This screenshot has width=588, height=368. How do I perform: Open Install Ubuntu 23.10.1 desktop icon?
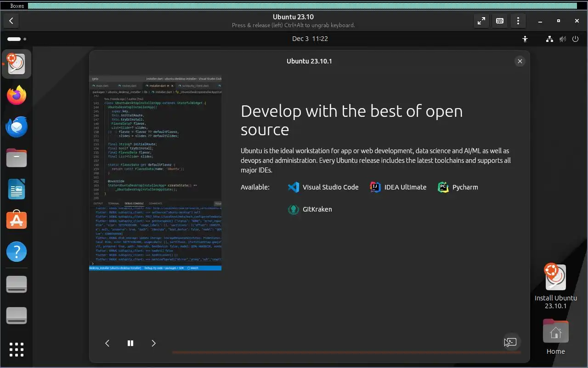coord(556,286)
